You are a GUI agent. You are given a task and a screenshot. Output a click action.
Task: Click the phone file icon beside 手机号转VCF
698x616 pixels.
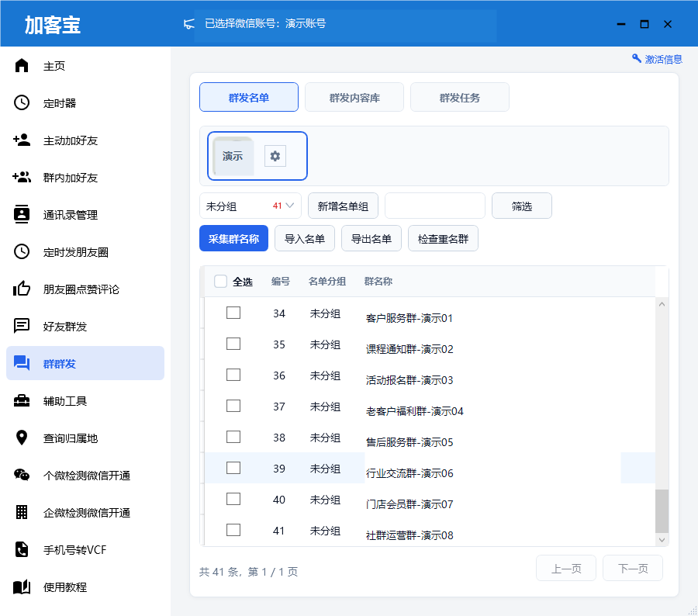(x=22, y=549)
